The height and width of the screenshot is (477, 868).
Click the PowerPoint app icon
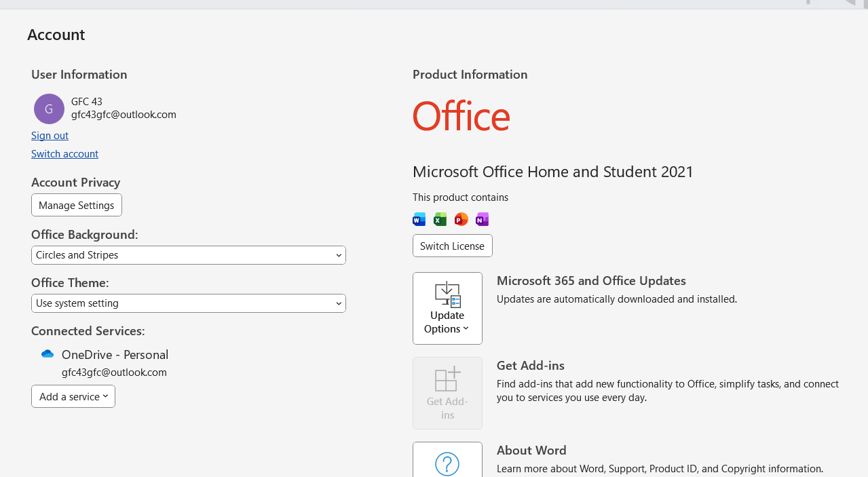point(461,219)
